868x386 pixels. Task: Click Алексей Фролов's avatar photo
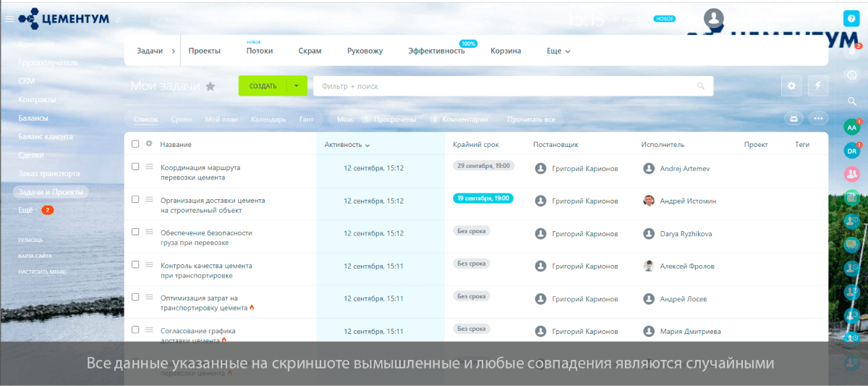click(x=649, y=266)
